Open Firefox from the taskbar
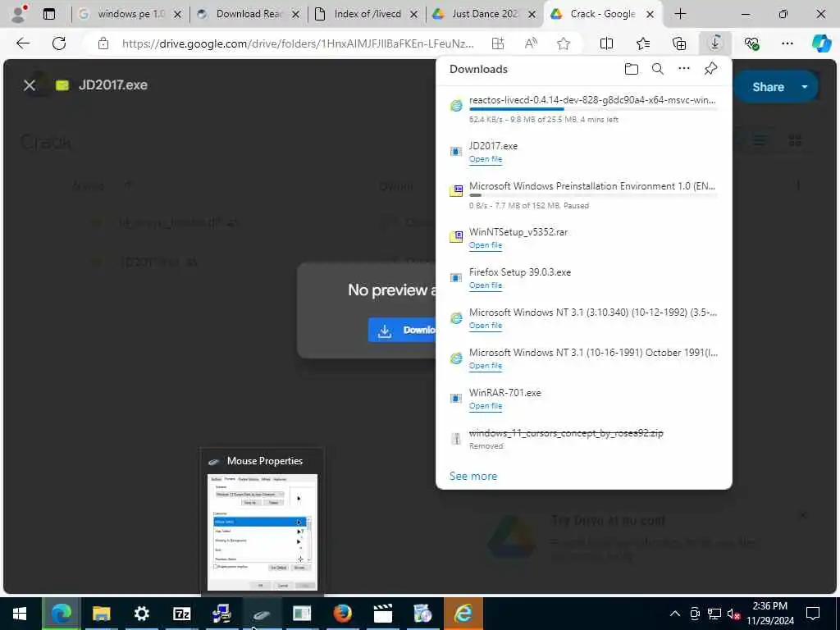The height and width of the screenshot is (630, 840). click(342, 614)
